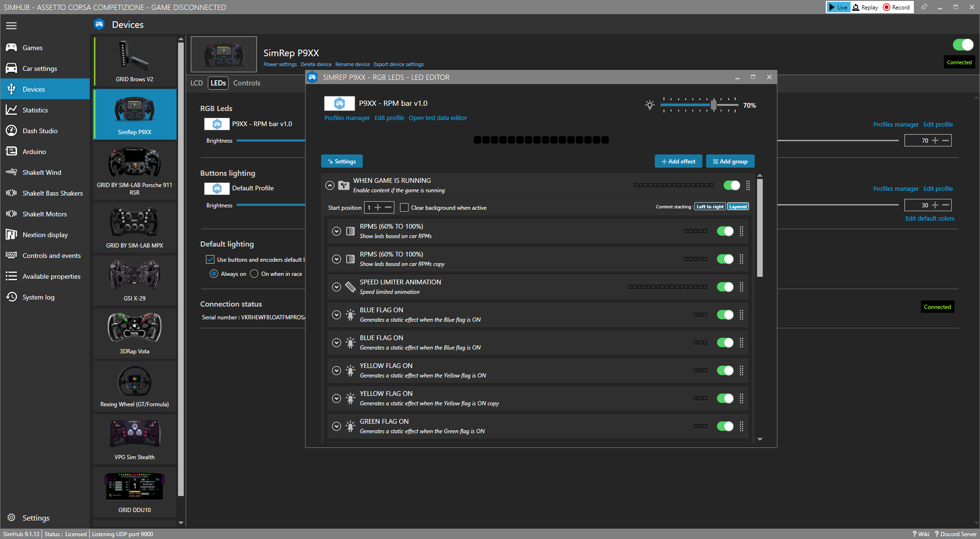980x539 pixels.
Task: Open the LED editor Settings button
Action: point(342,162)
